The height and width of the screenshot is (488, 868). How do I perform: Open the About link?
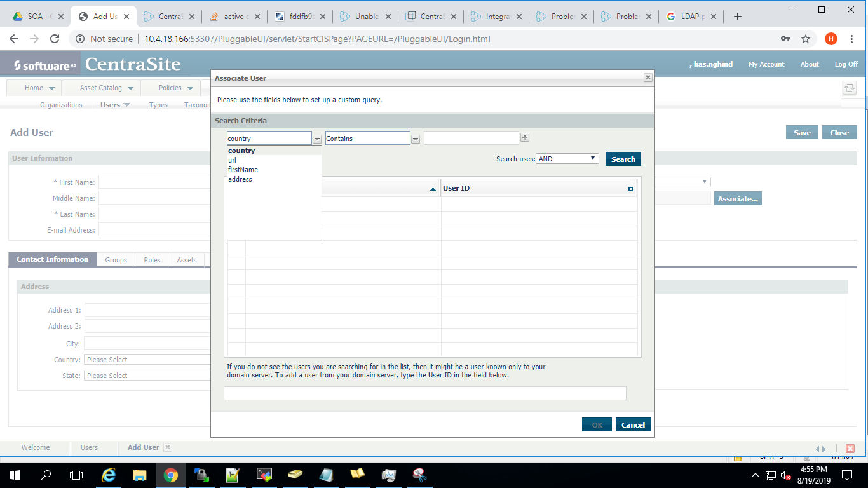point(810,64)
